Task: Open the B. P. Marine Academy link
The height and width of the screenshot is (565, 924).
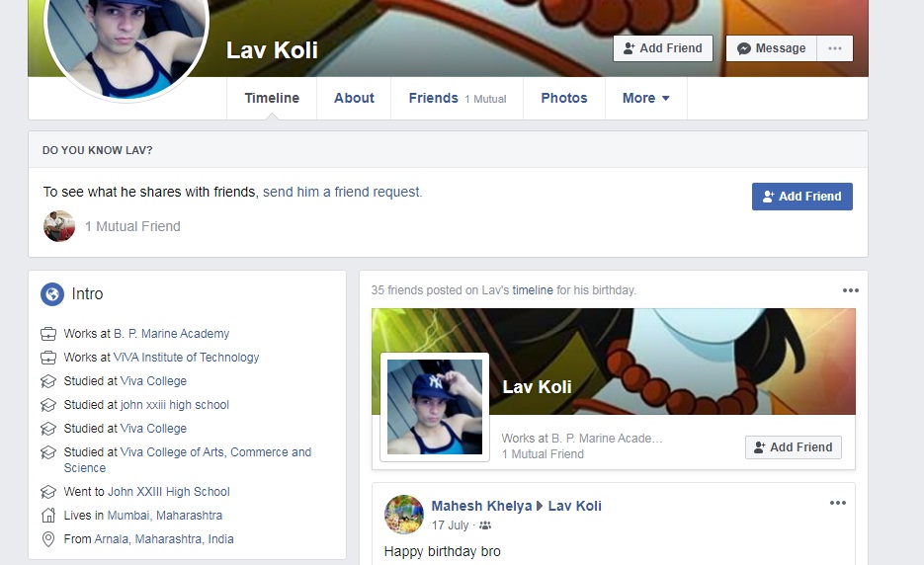Action: pyautogui.click(x=171, y=334)
